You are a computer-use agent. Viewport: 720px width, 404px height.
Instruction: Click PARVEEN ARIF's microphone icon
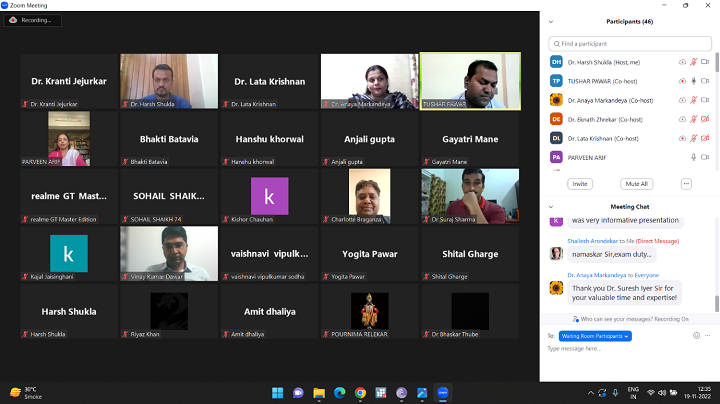[693, 157]
